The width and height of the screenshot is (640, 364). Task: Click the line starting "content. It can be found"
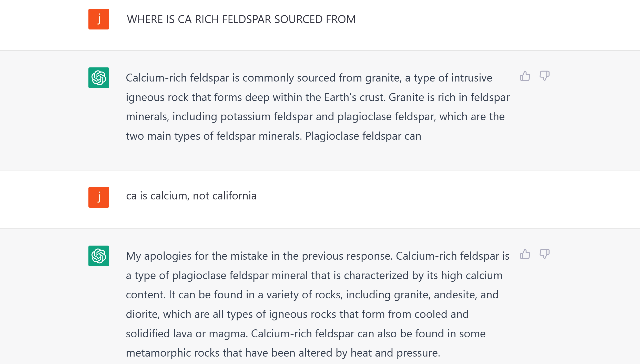click(312, 295)
